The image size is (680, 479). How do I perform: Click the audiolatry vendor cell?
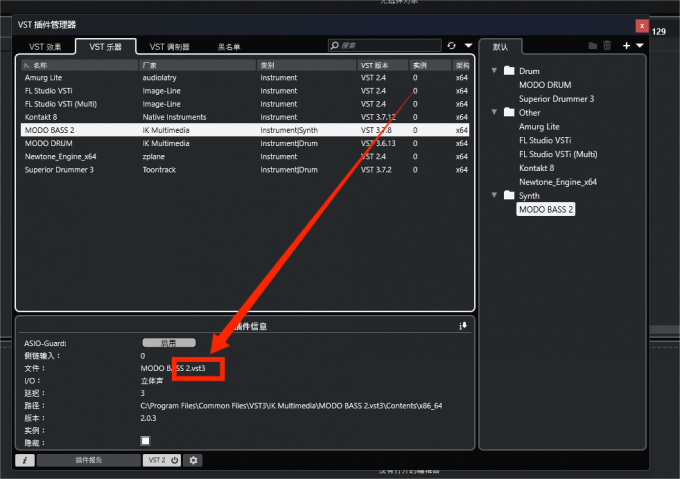(x=160, y=78)
